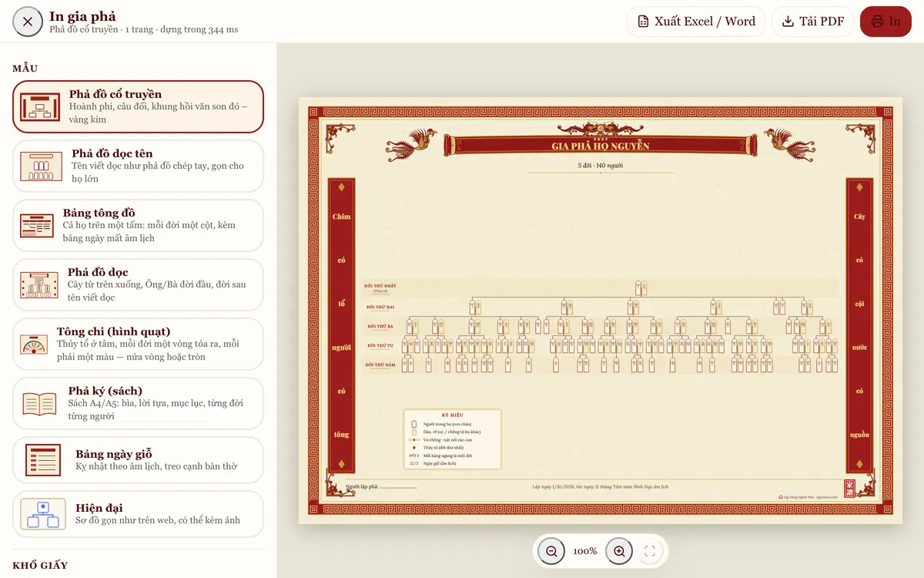Choose the Tông chi (hình quạt) template
The image size is (924, 578).
click(138, 344)
